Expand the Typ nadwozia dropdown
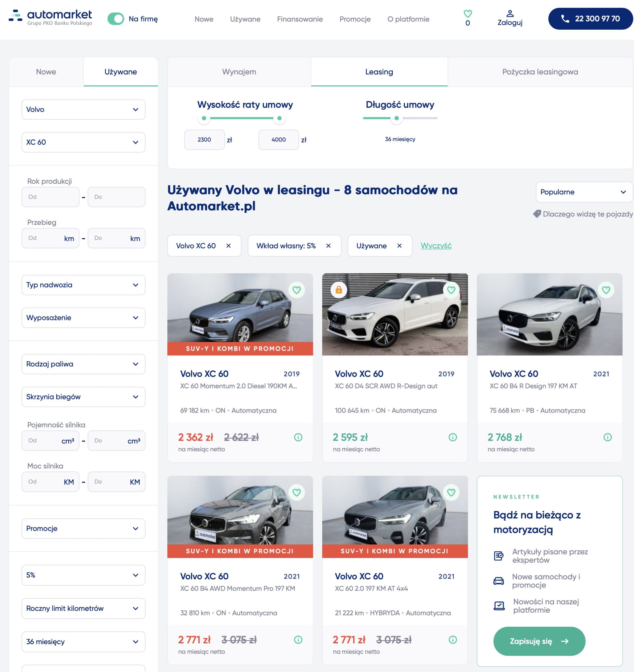The image size is (634, 672). (x=83, y=285)
